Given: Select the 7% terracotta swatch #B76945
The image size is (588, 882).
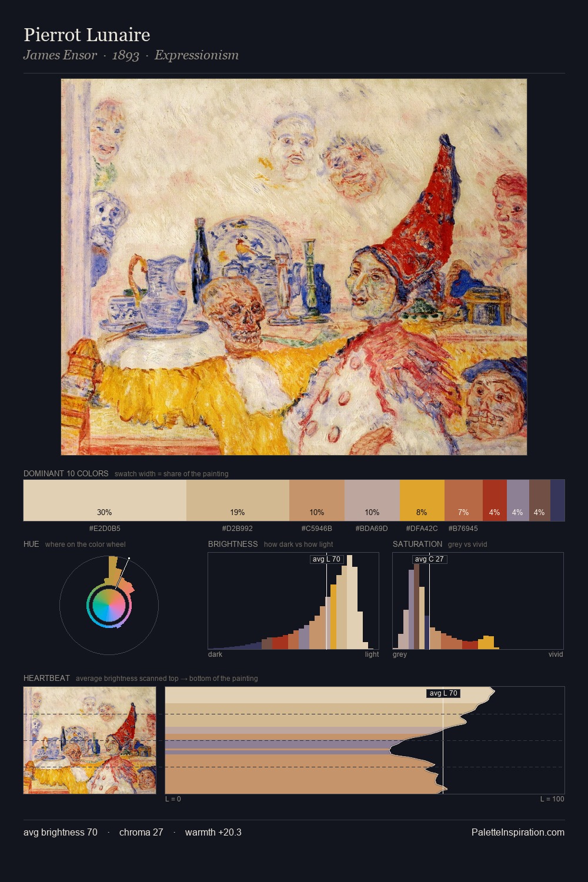Looking at the screenshot, I should pos(463,500).
